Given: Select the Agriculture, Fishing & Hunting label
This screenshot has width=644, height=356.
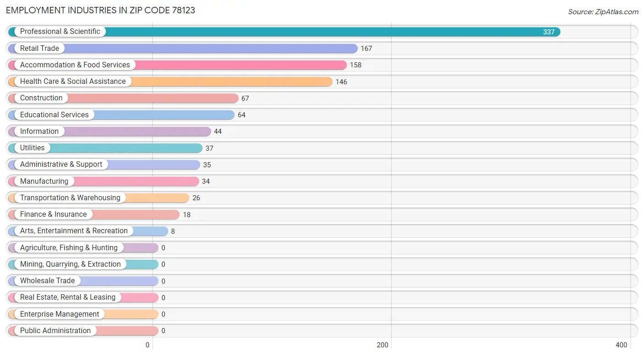Looking at the screenshot, I should tap(69, 247).
